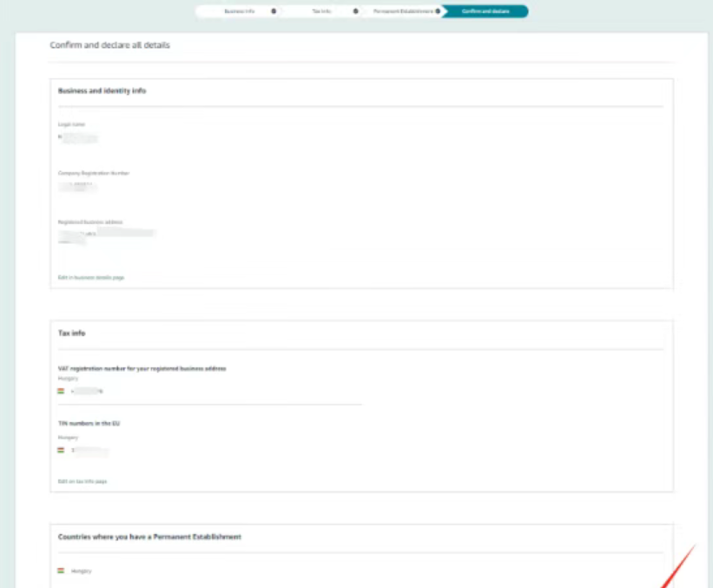Click 'Company Registration Number' label
This screenshot has height=588, width=713.
pos(94,173)
